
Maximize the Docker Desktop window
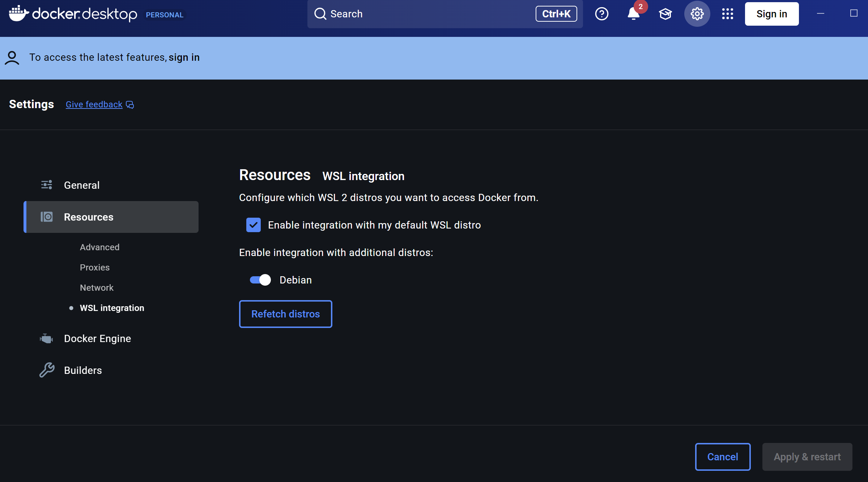click(854, 13)
